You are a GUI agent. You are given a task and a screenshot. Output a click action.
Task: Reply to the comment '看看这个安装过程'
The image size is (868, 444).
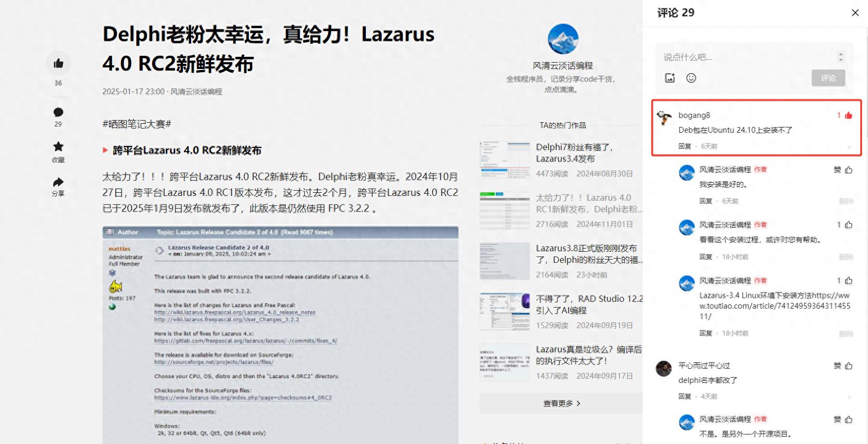tap(705, 256)
